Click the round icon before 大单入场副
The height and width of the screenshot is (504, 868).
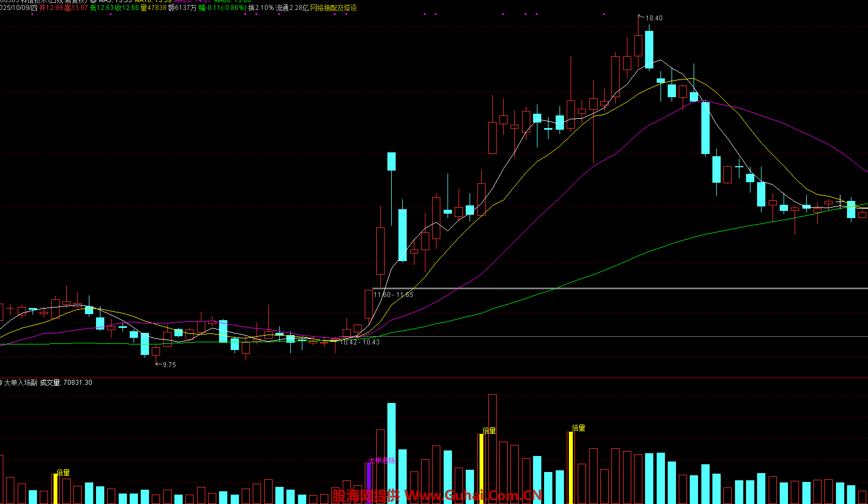click(x=1, y=382)
